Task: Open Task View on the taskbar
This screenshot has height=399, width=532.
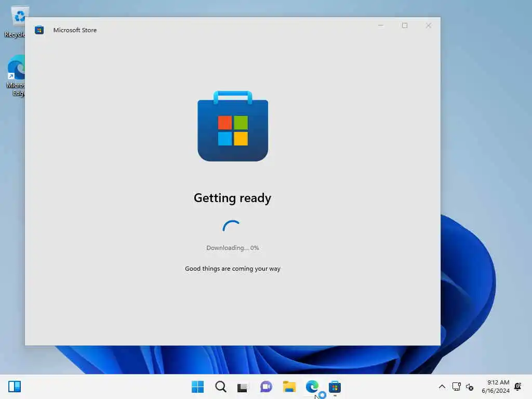Action: pos(243,387)
